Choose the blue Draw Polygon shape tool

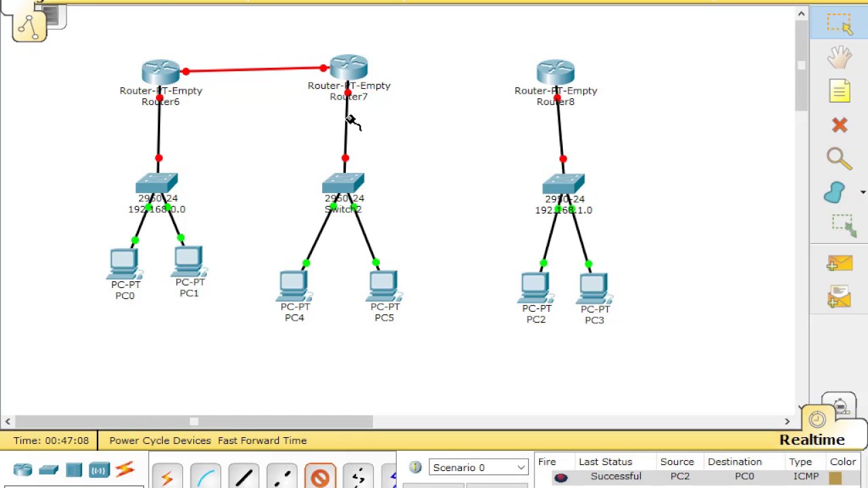pyautogui.click(x=835, y=192)
